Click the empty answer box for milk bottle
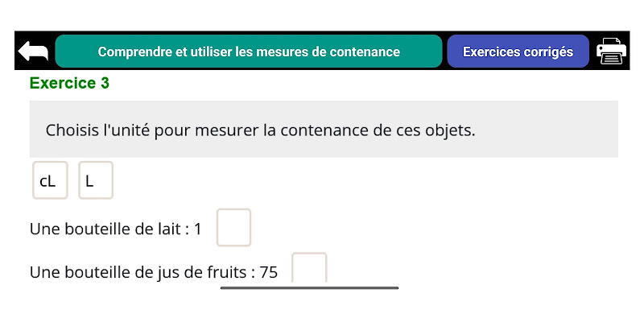The image size is (644, 322). tap(233, 228)
